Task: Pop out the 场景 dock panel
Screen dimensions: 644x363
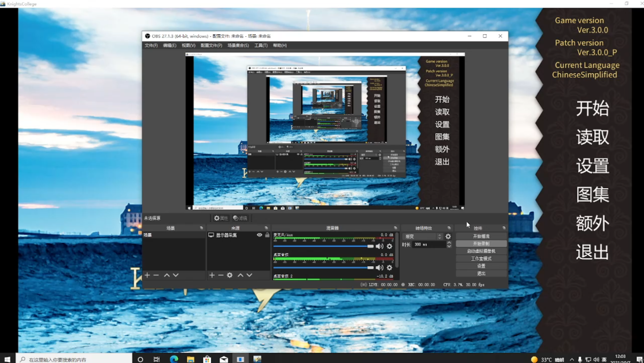Action: point(201,228)
